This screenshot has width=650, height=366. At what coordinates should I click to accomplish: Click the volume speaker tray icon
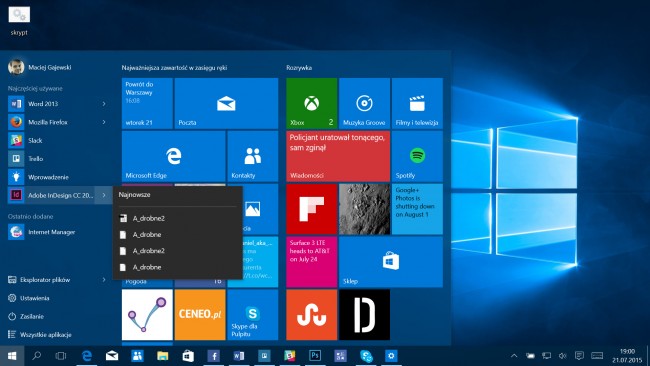point(563,356)
